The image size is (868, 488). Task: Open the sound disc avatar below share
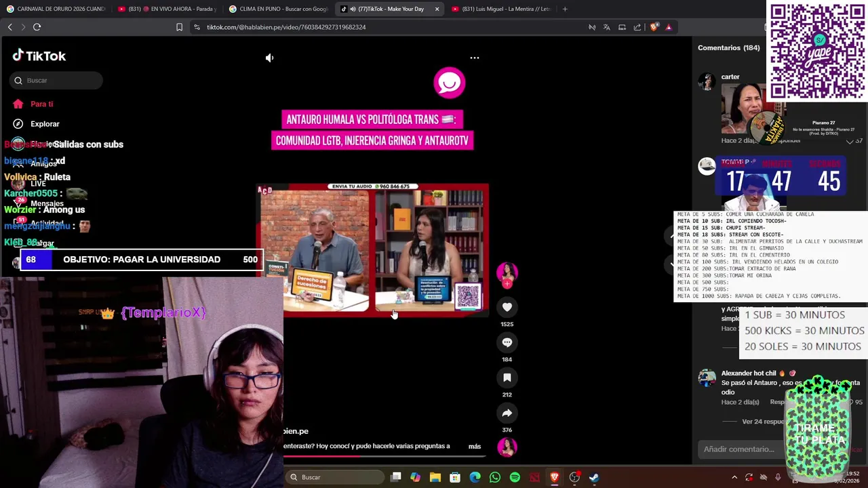pyautogui.click(x=507, y=447)
